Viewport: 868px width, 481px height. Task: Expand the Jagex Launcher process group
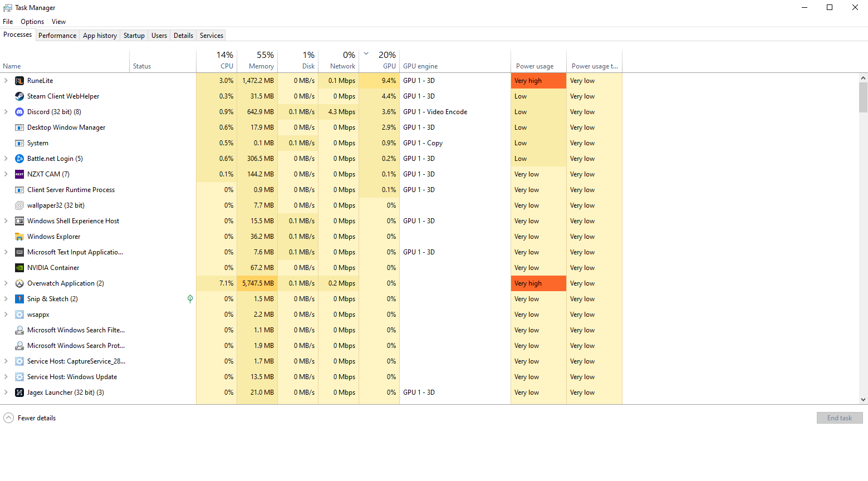(6, 392)
